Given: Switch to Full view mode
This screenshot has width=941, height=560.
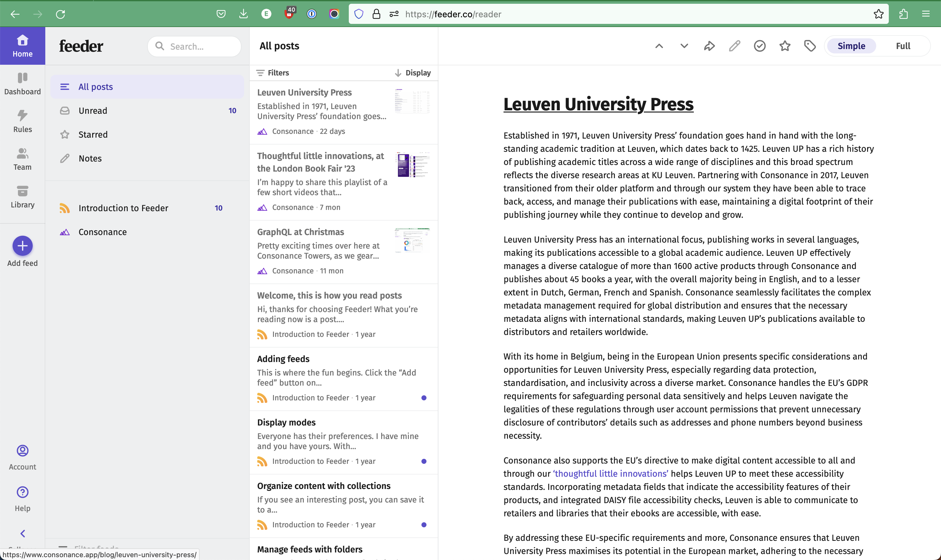Looking at the screenshot, I should [x=903, y=46].
